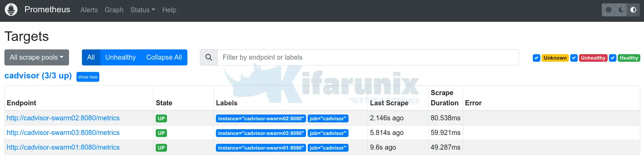Click the Prometheus flame logo
This screenshot has height=166, width=644.
click(11, 10)
